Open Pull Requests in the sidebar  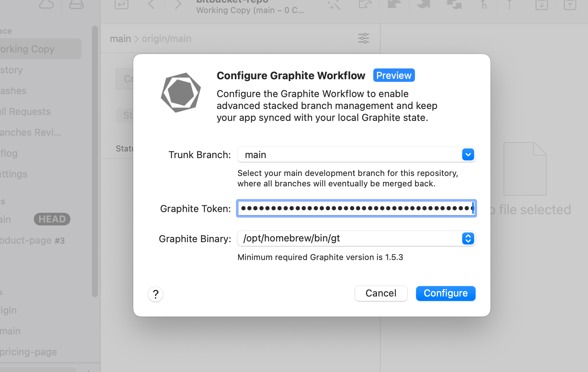(x=26, y=112)
